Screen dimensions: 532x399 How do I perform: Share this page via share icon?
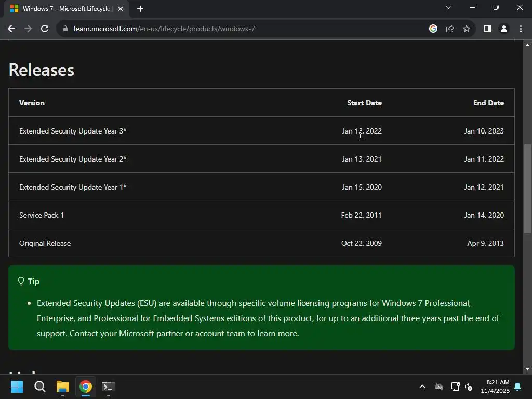[450, 29]
